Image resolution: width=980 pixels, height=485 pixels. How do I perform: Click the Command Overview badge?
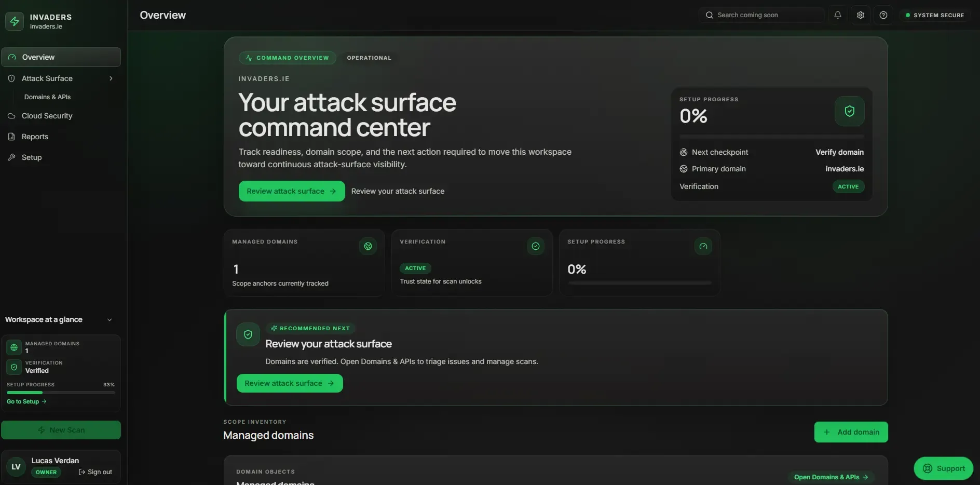[x=288, y=58]
